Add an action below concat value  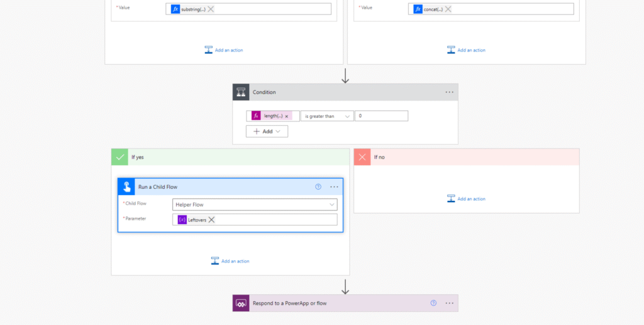(466, 50)
